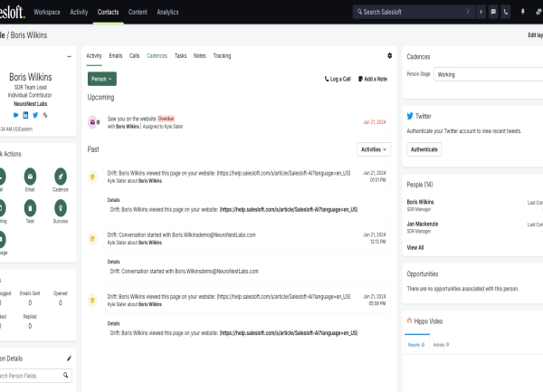The height and width of the screenshot is (392, 543).
Task: Open the dialer phone icon in top bar
Action: click(x=506, y=12)
